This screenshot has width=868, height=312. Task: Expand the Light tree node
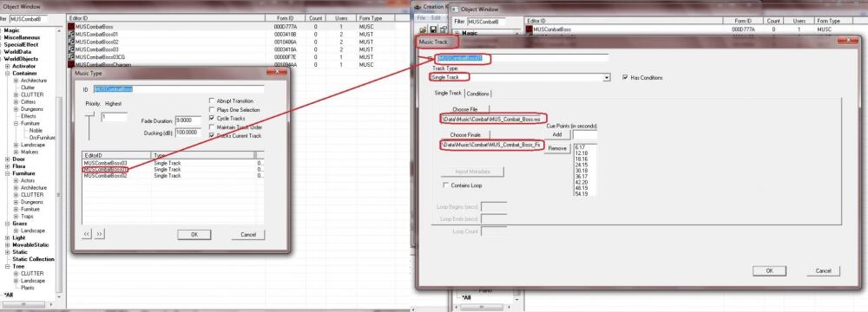[8, 237]
